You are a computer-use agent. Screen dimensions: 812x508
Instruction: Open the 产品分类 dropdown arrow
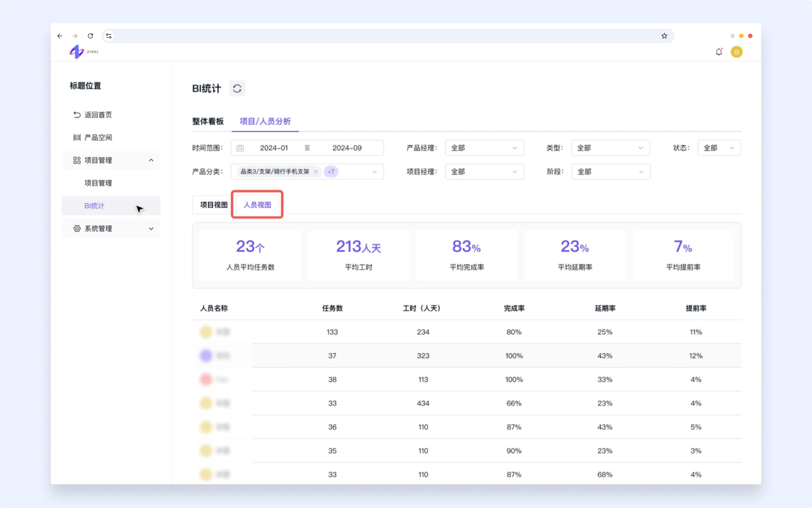click(x=374, y=172)
